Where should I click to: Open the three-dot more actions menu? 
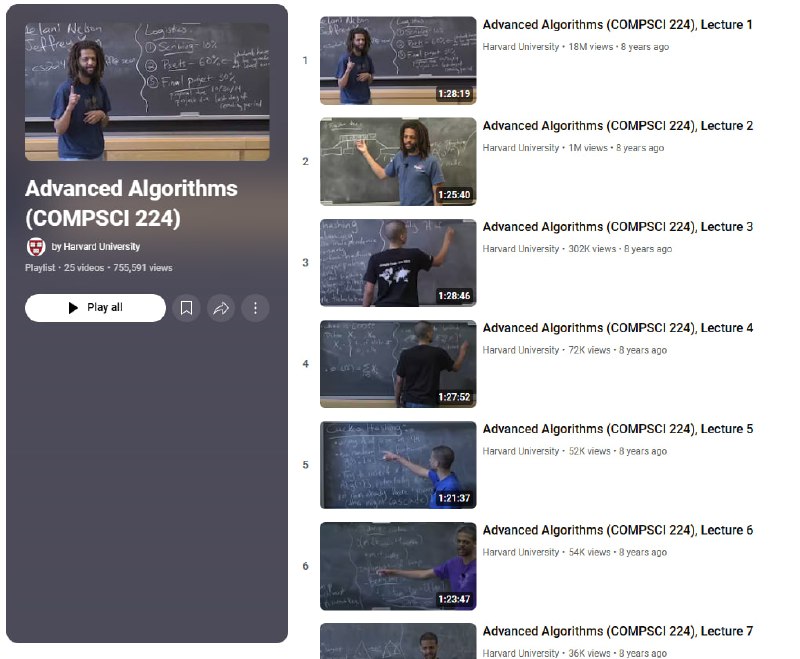pos(255,308)
